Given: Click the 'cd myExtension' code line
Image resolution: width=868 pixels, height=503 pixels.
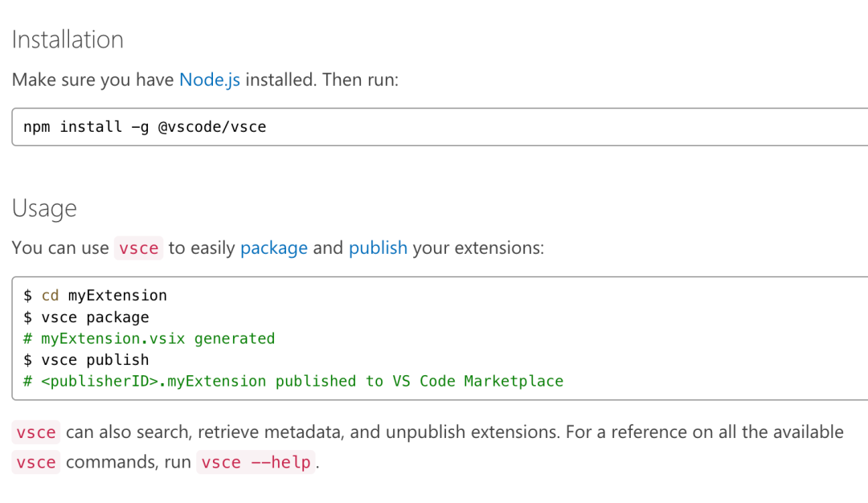Looking at the screenshot, I should tap(95, 296).
